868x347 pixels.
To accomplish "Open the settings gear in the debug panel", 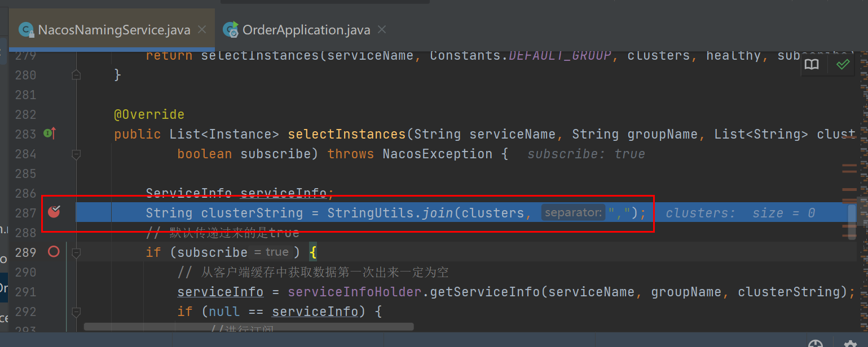I will pos(850,343).
